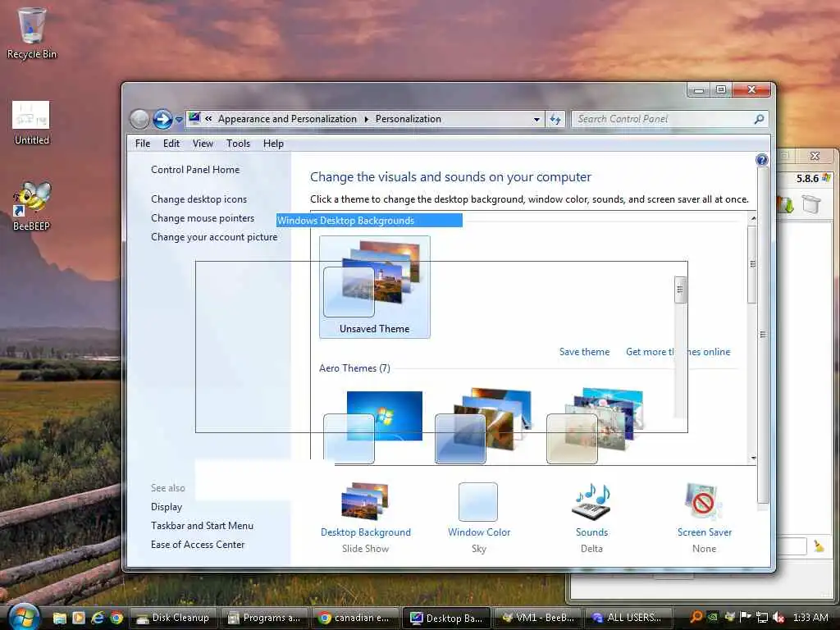Image resolution: width=840 pixels, height=630 pixels.
Task: Open Action Center flag tray icon
Action: (746, 617)
